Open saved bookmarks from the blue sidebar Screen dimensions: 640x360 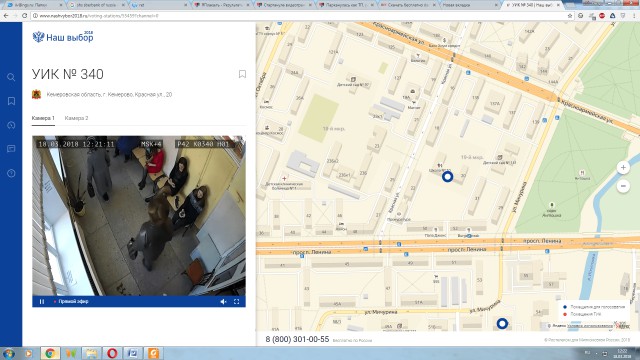(x=11, y=101)
